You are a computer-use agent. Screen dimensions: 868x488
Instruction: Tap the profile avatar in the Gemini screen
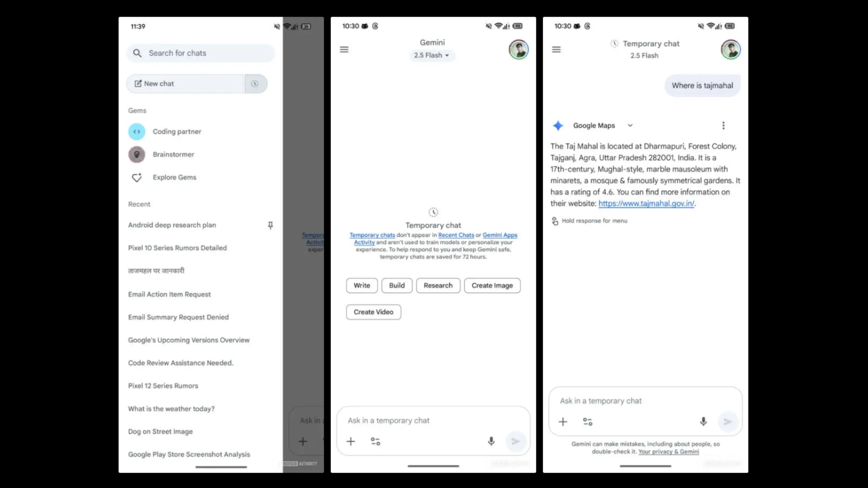(x=519, y=49)
